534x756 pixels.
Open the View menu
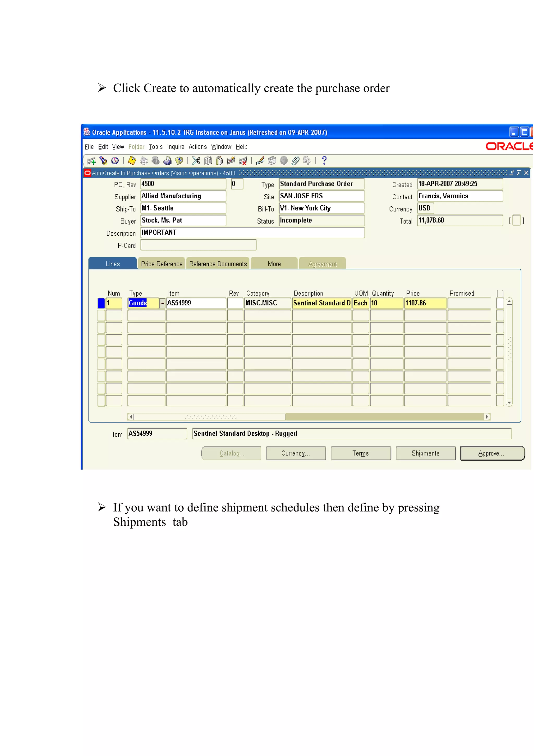tap(118, 147)
